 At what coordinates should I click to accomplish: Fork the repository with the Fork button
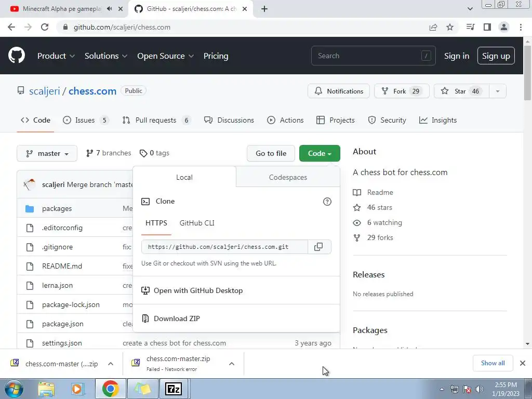[x=402, y=91]
